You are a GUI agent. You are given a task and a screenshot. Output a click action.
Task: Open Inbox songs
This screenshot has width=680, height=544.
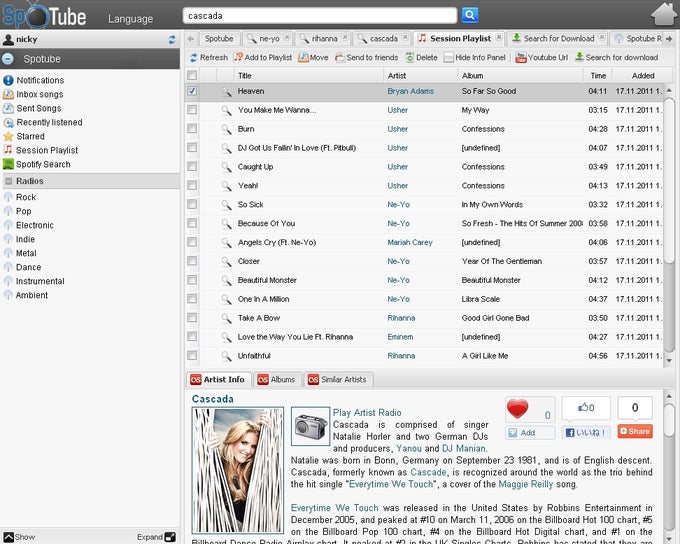[x=33, y=94]
